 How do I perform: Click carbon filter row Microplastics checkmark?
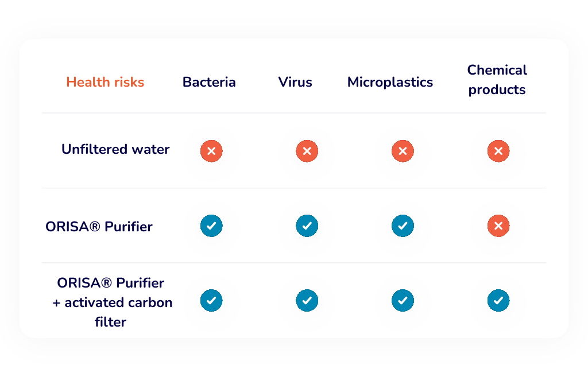(x=403, y=300)
